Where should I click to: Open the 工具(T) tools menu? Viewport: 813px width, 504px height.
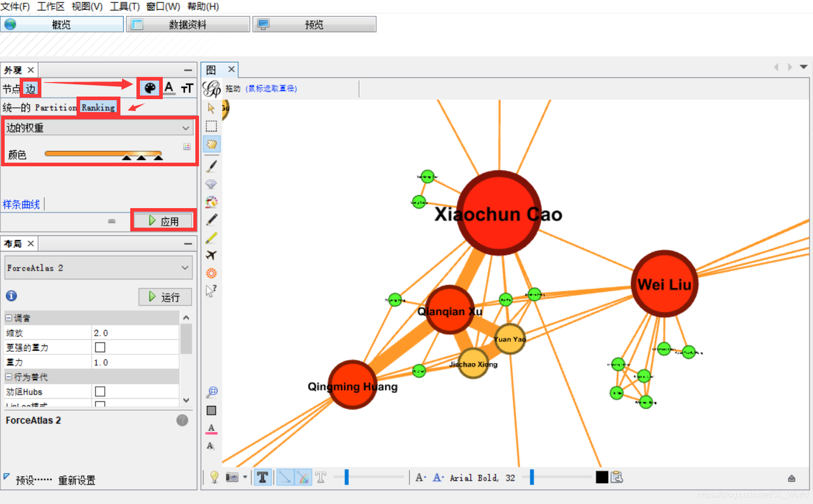point(125,7)
